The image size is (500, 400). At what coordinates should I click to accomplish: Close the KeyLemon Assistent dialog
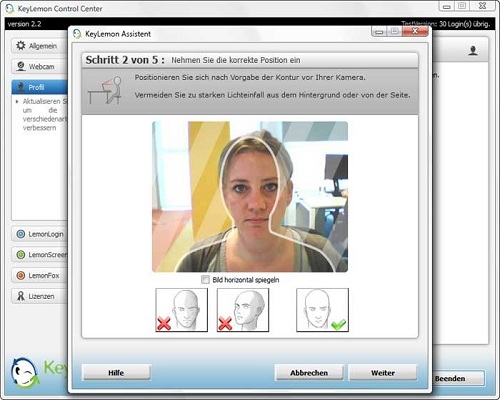[x=415, y=31]
